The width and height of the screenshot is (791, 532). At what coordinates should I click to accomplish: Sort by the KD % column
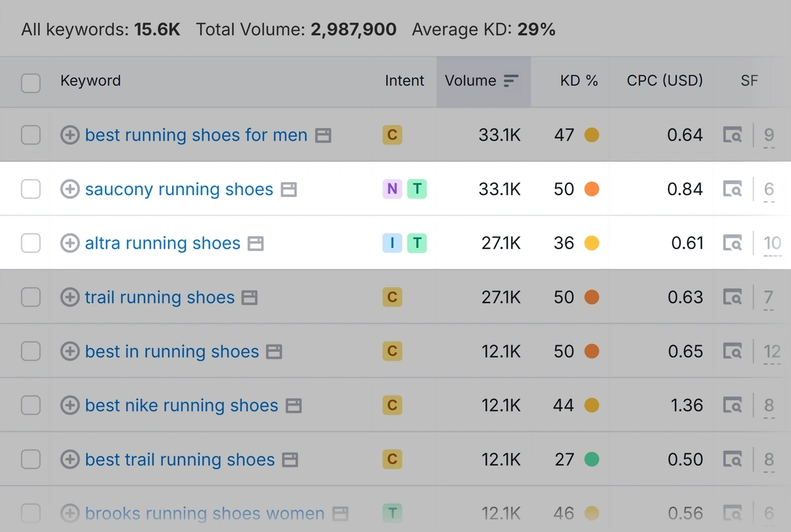(579, 81)
